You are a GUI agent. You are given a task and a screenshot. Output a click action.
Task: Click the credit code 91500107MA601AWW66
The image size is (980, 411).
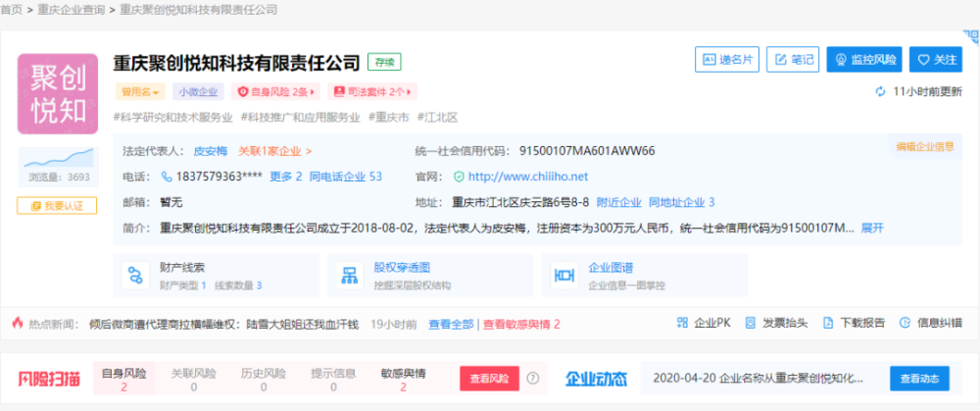point(587,151)
